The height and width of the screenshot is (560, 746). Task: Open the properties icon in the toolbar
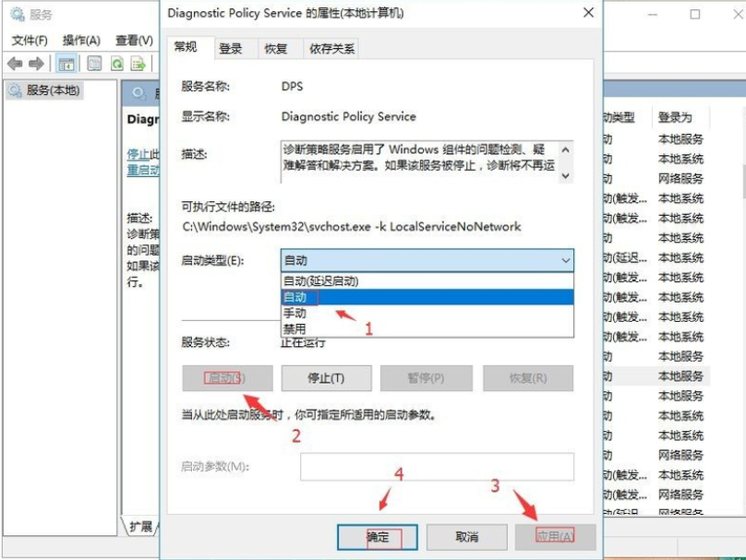click(92, 64)
